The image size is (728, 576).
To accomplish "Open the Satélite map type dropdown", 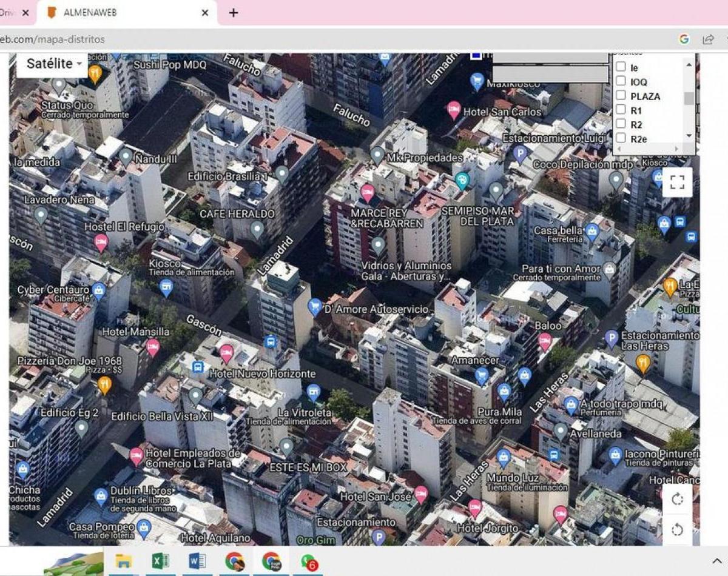I will tap(53, 64).
